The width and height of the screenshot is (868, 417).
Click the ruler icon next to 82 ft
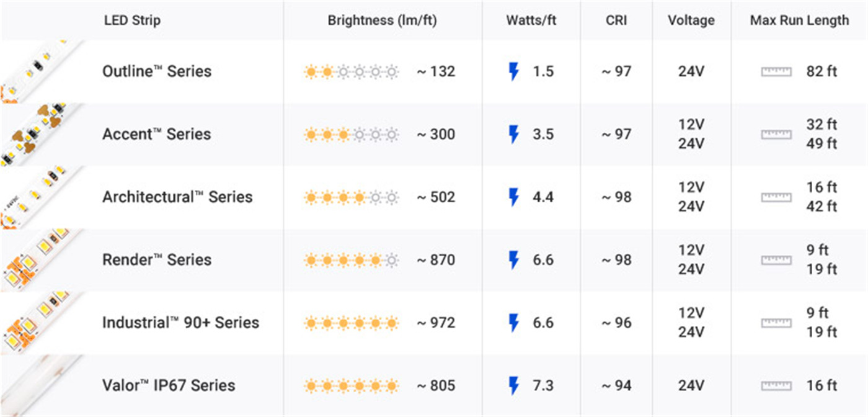(x=776, y=72)
